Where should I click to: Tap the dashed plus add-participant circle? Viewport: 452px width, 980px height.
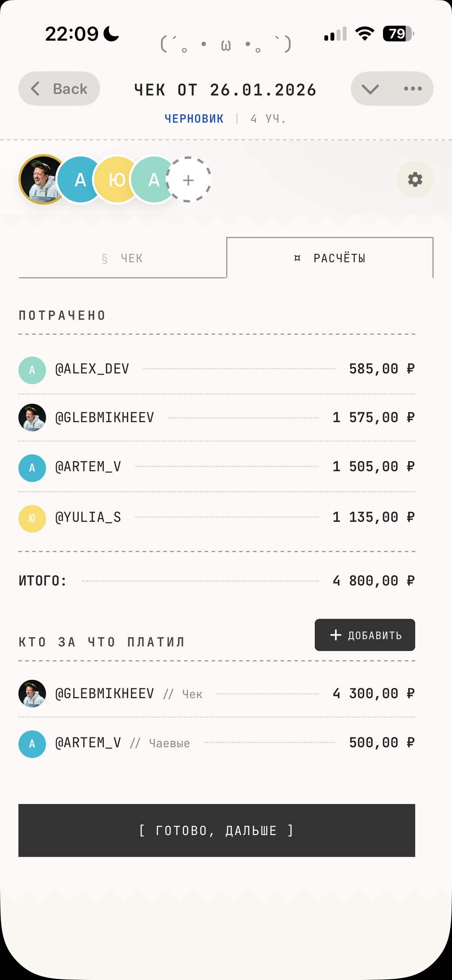[x=188, y=179]
